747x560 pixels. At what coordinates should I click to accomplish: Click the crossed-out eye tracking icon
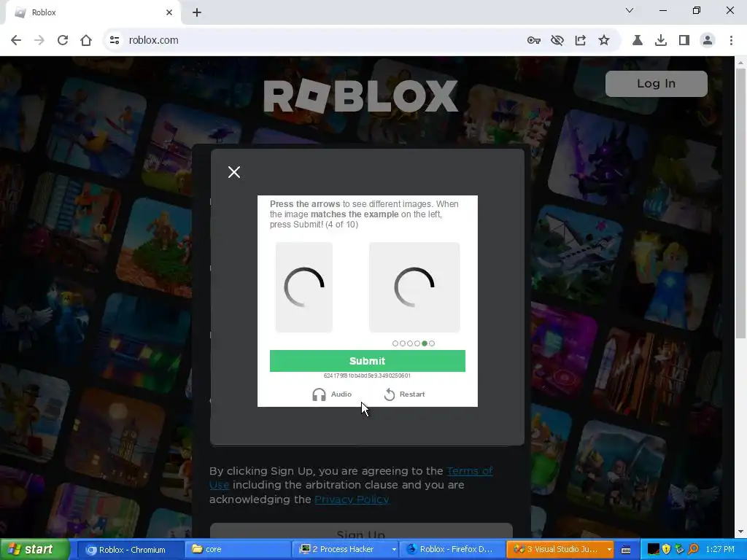point(557,41)
